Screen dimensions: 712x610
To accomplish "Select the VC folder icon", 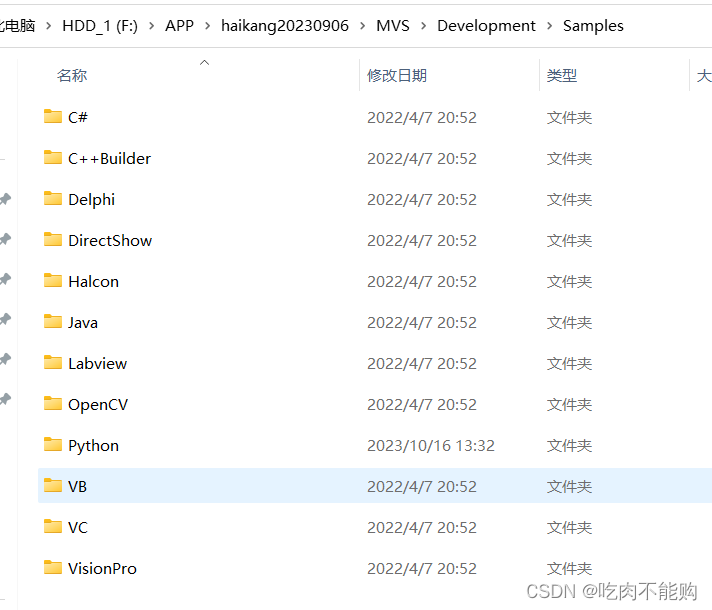I will click(x=53, y=526).
